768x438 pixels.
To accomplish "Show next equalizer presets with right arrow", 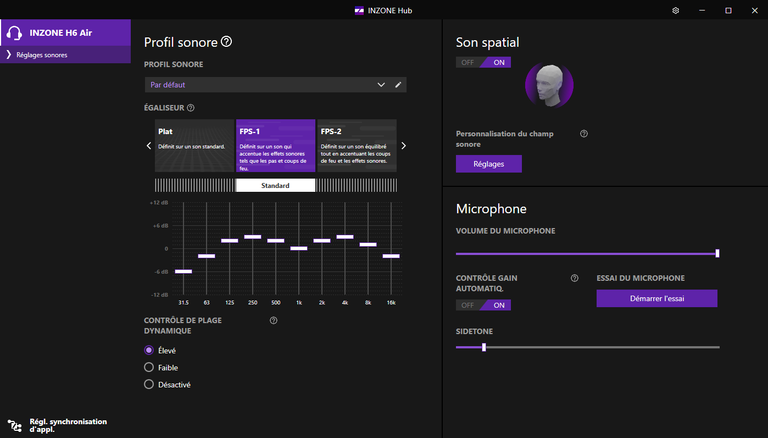I will click(403, 146).
